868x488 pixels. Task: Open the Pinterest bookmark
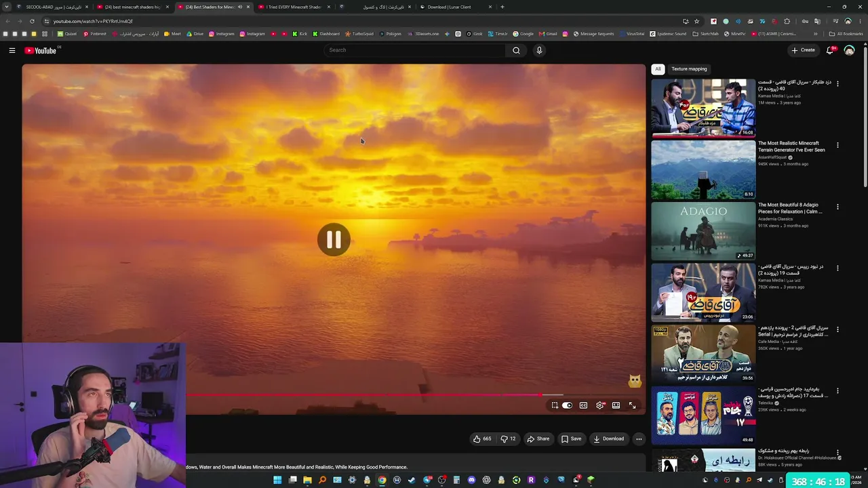95,34
